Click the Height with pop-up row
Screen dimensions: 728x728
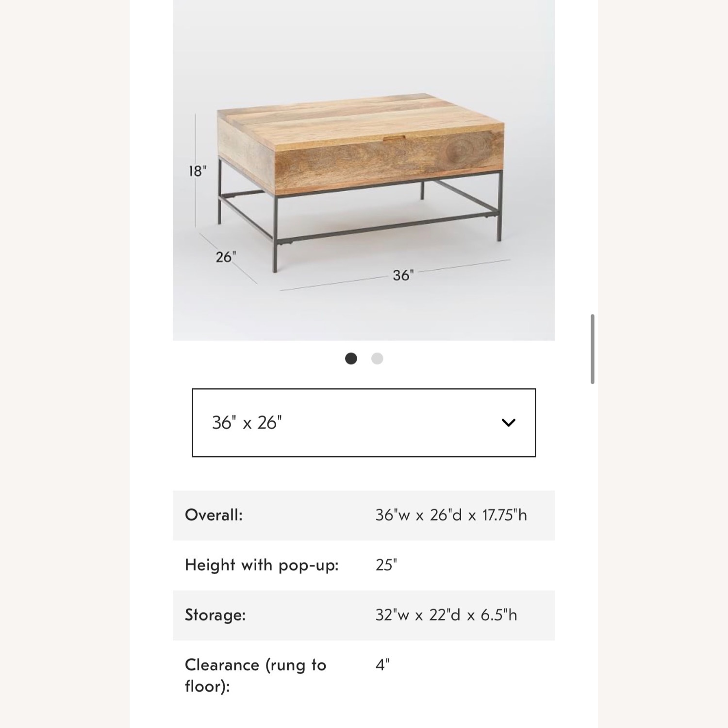pos(364,565)
